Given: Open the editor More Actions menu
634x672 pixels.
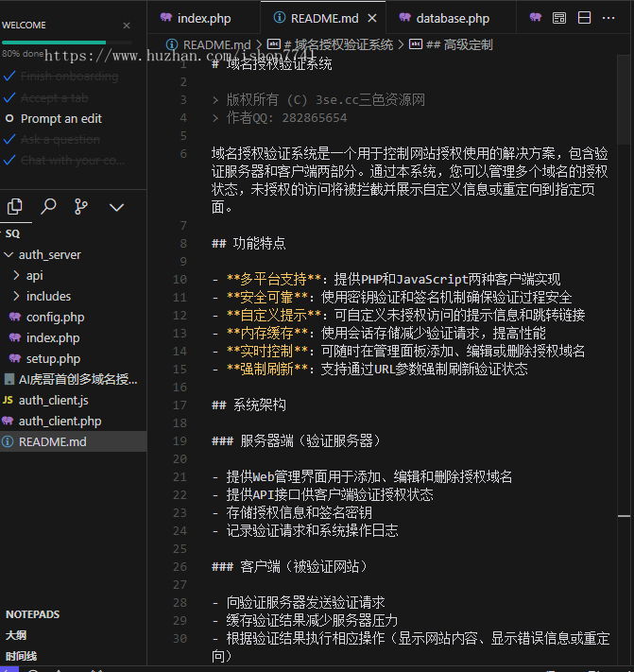Looking at the screenshot, I should click(608, 18).
